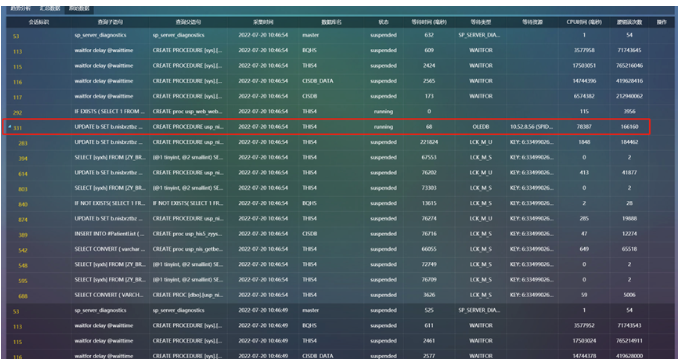Select session ID 389 cell
Viewport: 680px width, 360px height.
23,235
